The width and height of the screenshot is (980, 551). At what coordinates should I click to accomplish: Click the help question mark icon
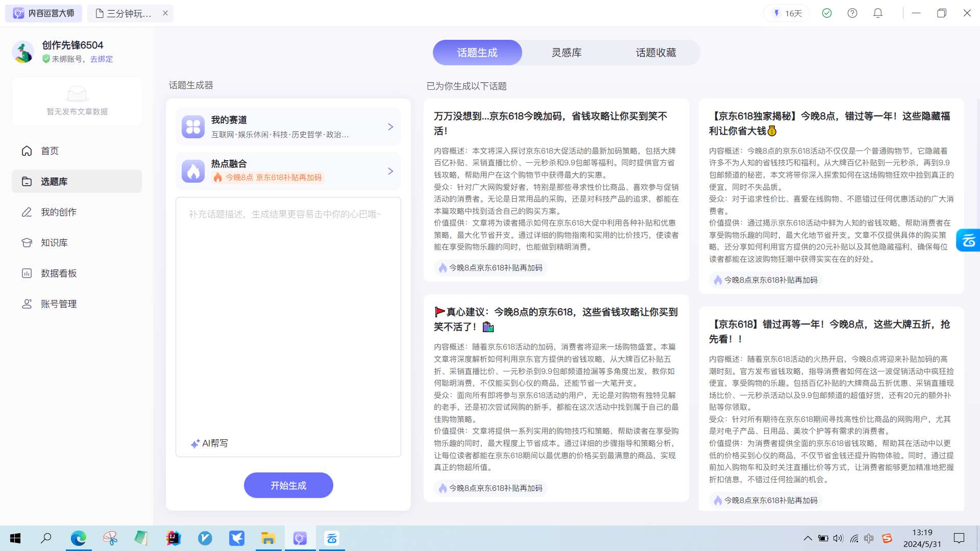tap(852, 13)
